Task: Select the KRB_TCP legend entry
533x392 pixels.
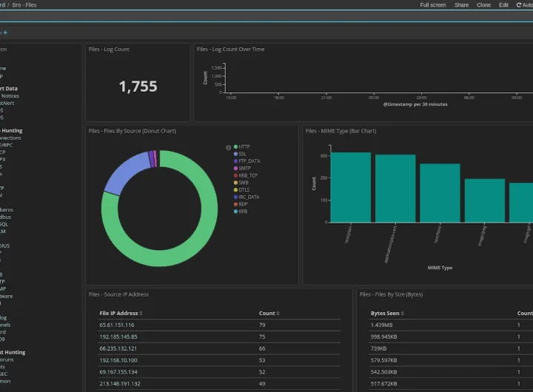Action: pos(249,176)
